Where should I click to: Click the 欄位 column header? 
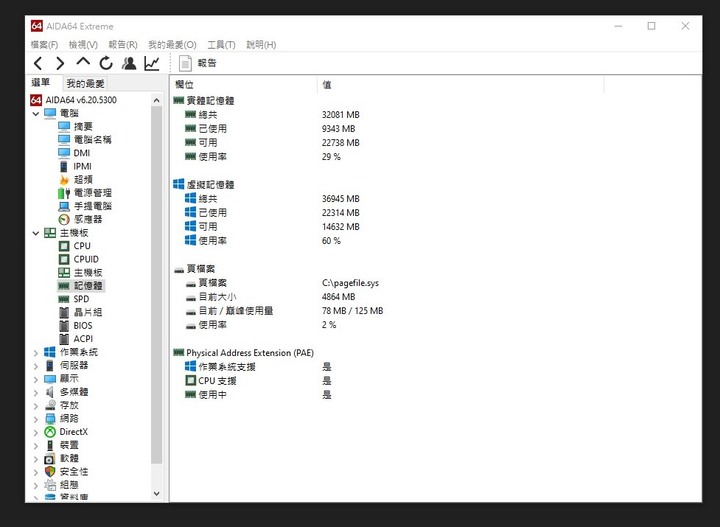coord(244,85)
